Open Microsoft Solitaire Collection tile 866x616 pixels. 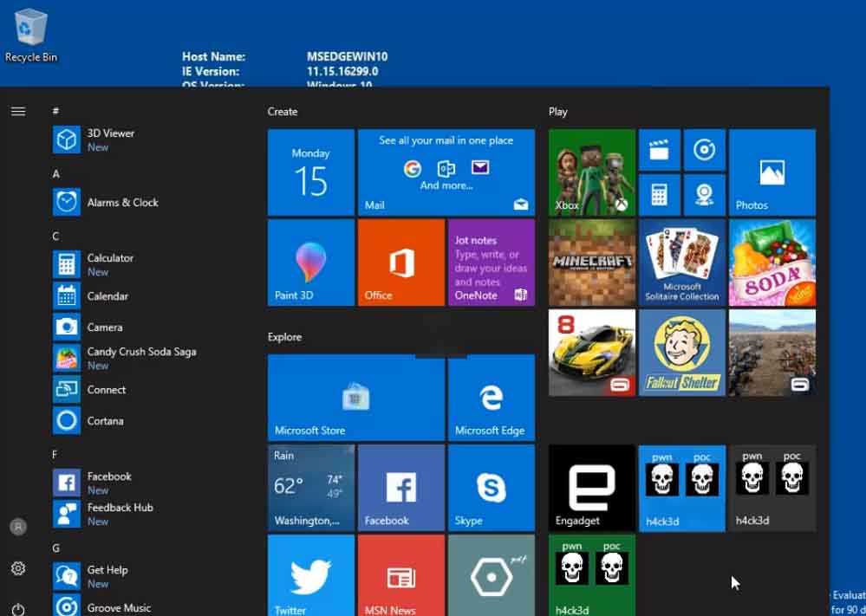click(x=682, y=263)
